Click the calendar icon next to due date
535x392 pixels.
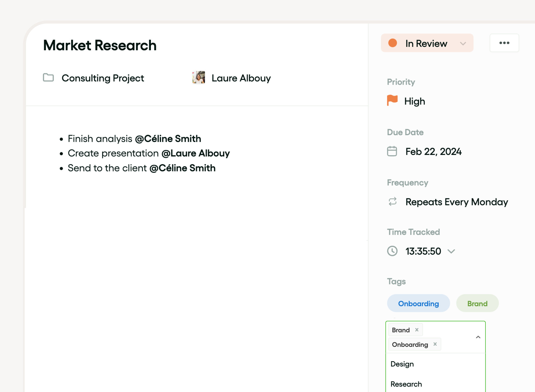pos(392,151)
